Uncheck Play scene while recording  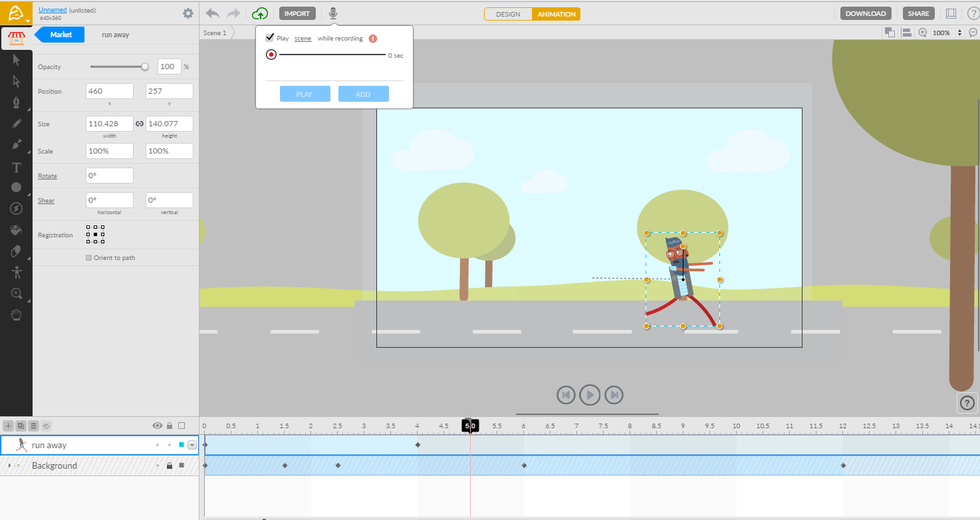click(269, 38)
